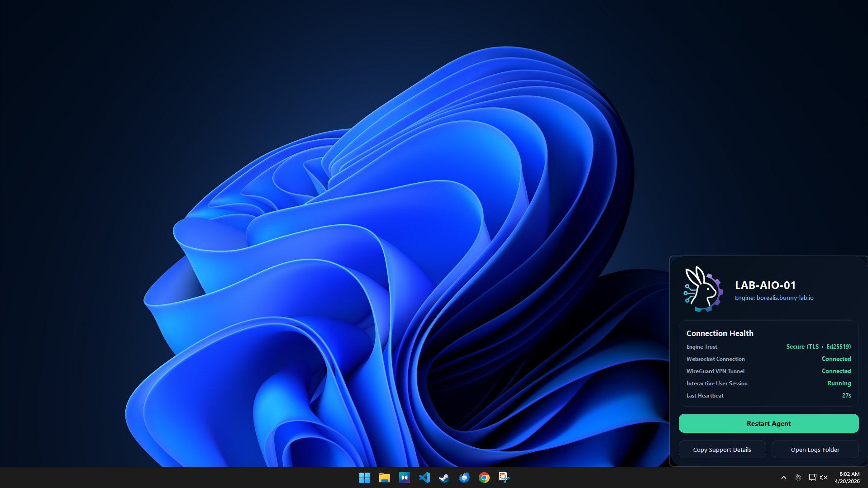Launch Steam from the taskbar
This screenshot has height=488, width=868.
click(x=444, y=478)
